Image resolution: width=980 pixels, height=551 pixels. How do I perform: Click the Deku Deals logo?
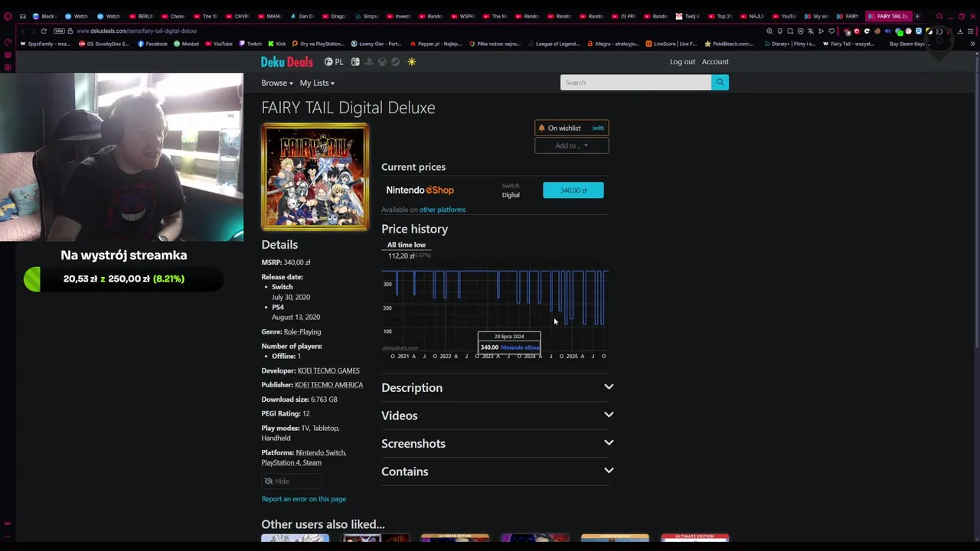(286, 62)
